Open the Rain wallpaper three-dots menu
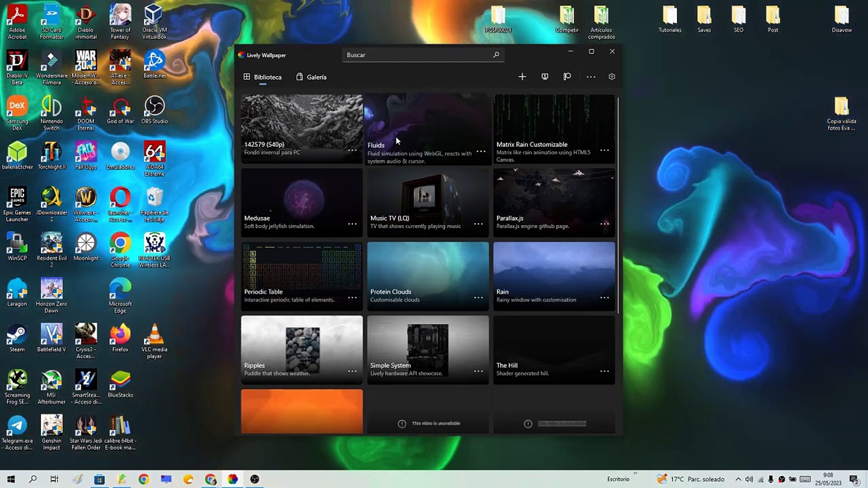 (x=604, y=297)
